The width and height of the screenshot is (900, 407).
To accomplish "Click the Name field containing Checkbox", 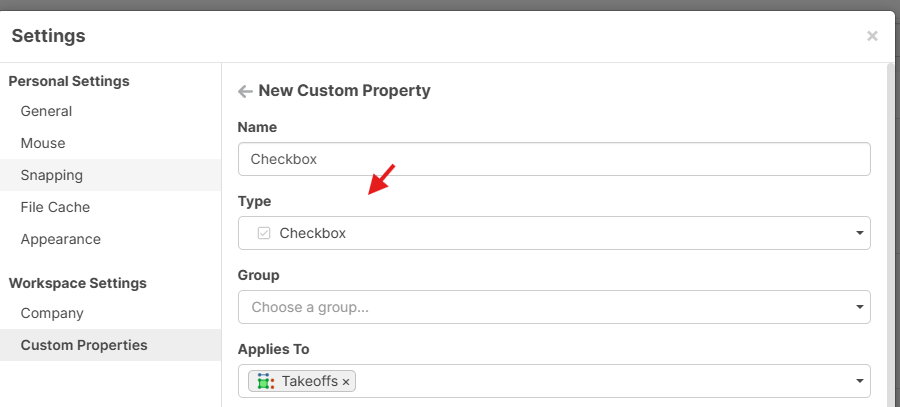I will click(x=554, y=159).
